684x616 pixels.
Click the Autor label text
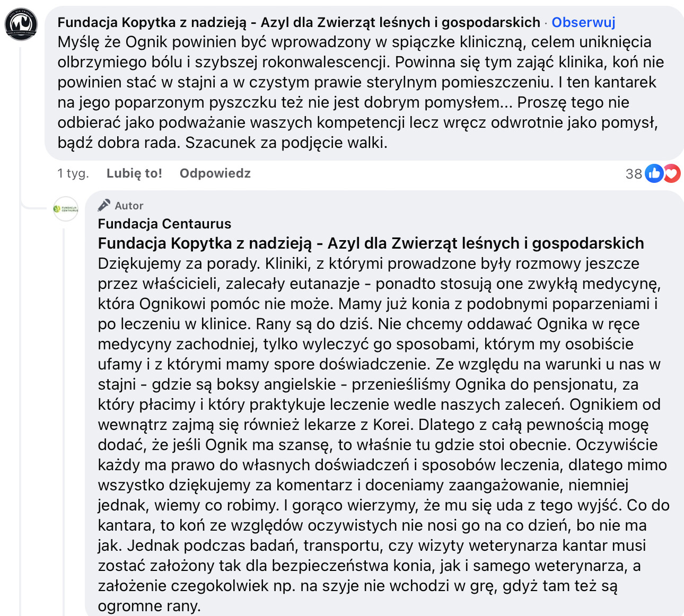point(129,206)
